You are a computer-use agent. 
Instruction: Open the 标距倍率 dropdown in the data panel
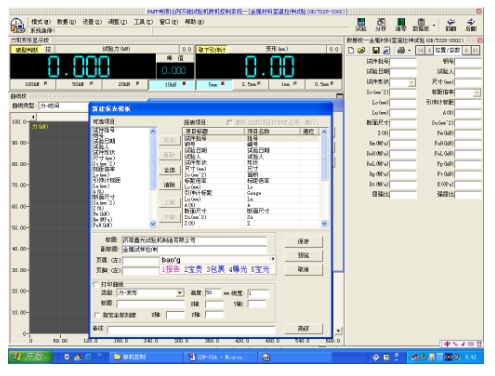pos(477,93)
